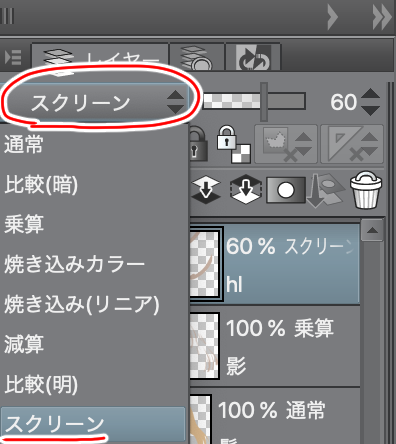Delete layer with trash can icon
Screen dimensions: 396x444
click(366, 190)
